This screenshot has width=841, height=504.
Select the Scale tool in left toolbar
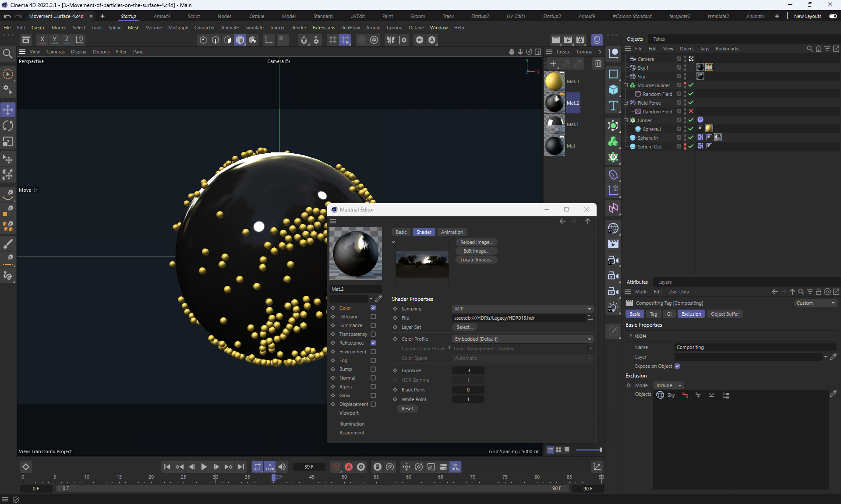point(8,142)
